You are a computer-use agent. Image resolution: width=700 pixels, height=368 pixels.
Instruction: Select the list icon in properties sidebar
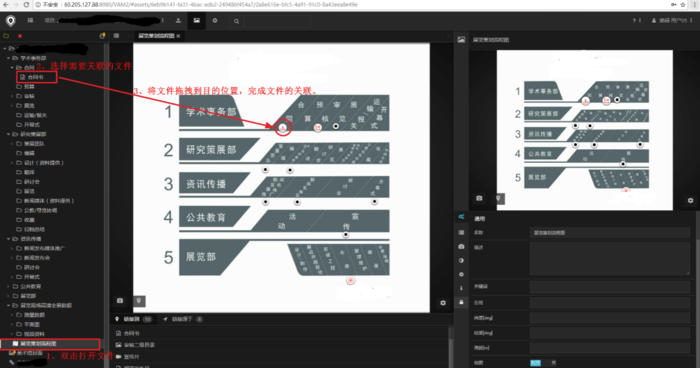(461, 232)
